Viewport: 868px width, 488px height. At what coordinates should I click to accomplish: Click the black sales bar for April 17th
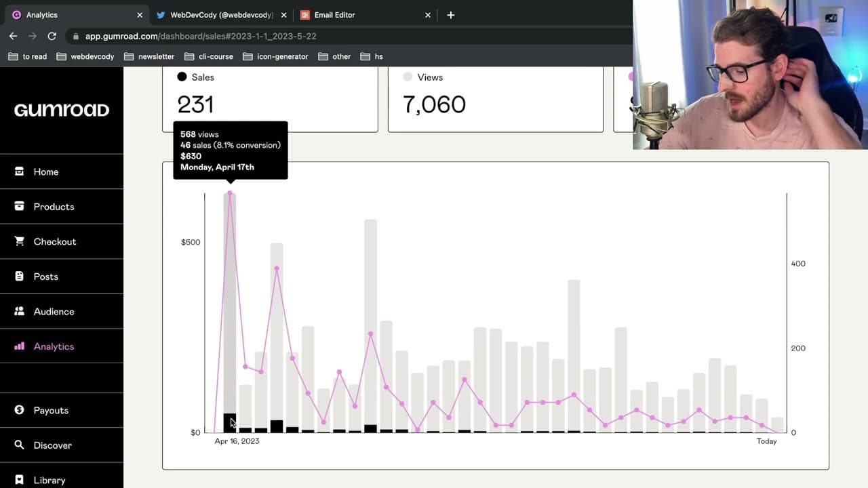(x=230, y=422)
